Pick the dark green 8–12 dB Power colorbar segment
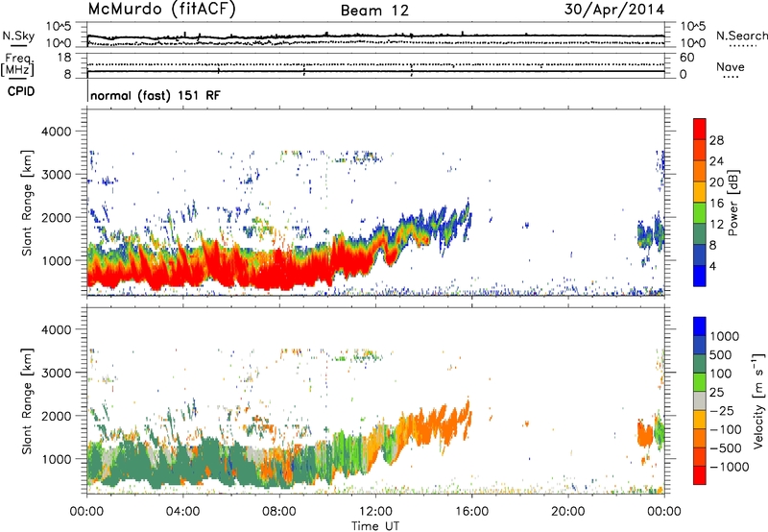This screenshot has height=532, width=768. (x=700, y=233)
